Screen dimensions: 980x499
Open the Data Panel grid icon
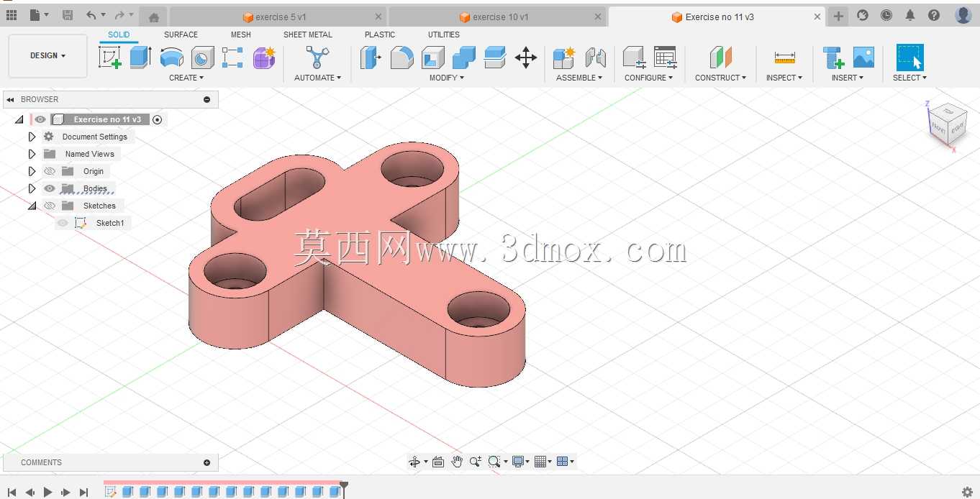[11, 14]
